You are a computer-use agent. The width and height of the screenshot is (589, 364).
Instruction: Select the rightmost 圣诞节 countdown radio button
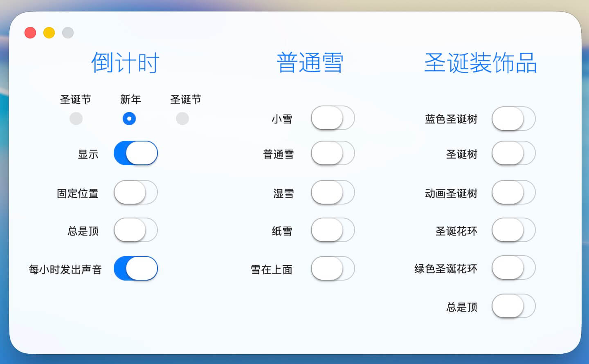point(182,119)
